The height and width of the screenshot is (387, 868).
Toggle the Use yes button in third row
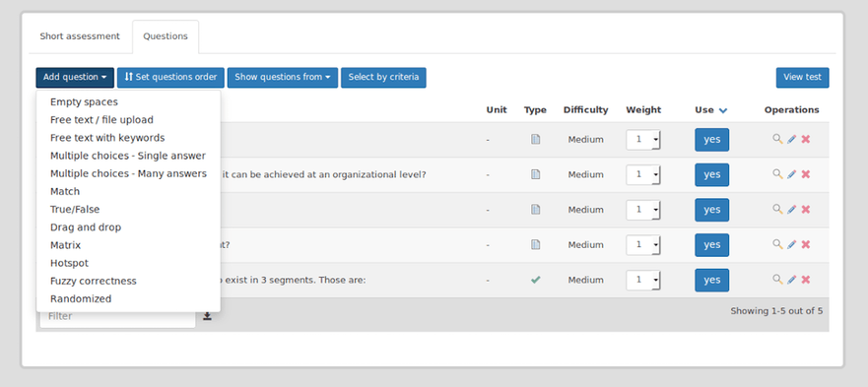click(712, 210)
